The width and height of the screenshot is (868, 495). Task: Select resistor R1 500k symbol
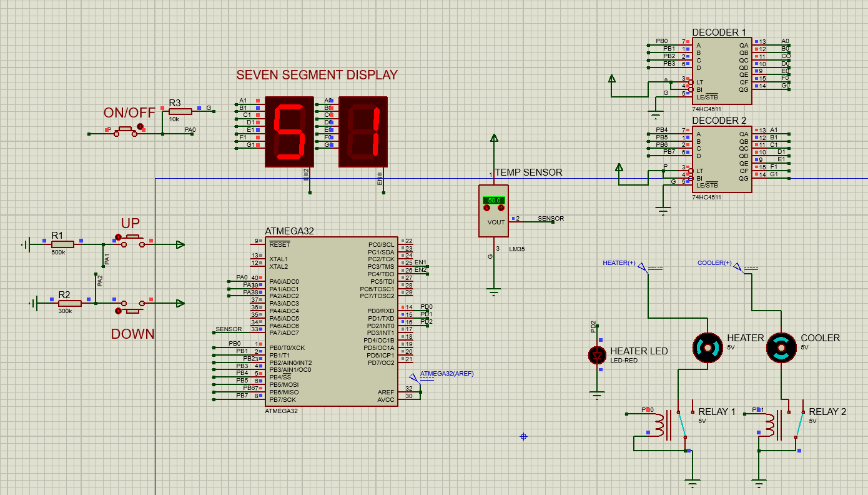point(62,244)
